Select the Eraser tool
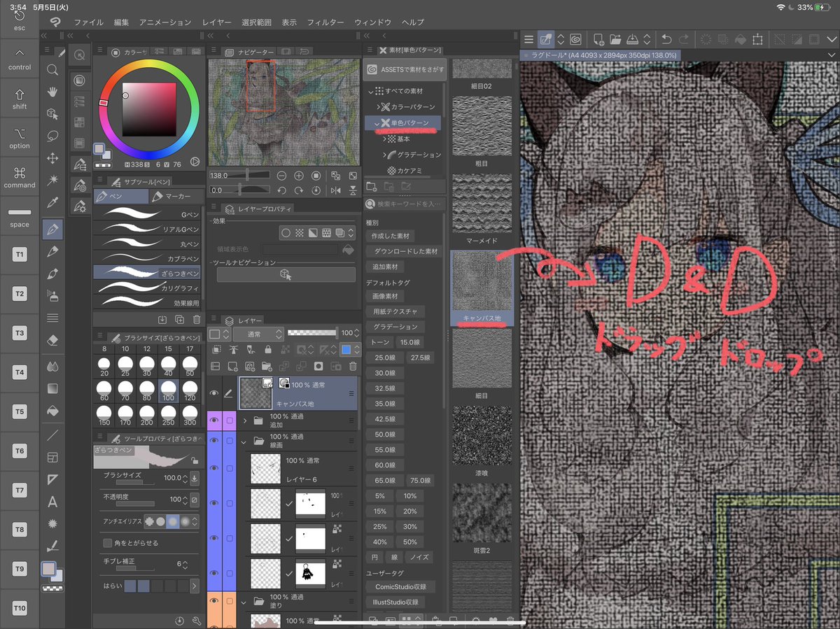Image resolution: width=840 pixels, height=629 pixels. pos(52,339)
